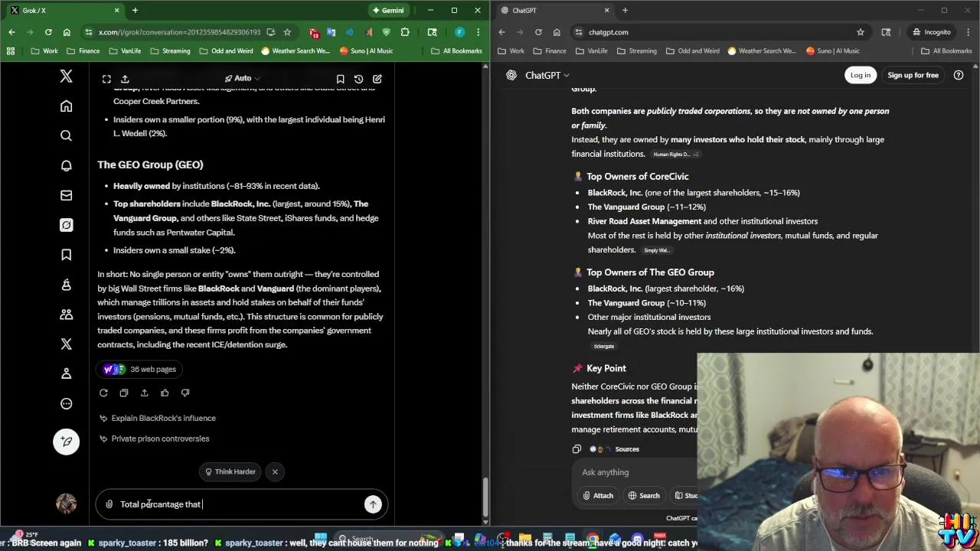Open More circle menu in X sidebar
The width and height of the screenshot is (980, 551).
tap(66, 403)
